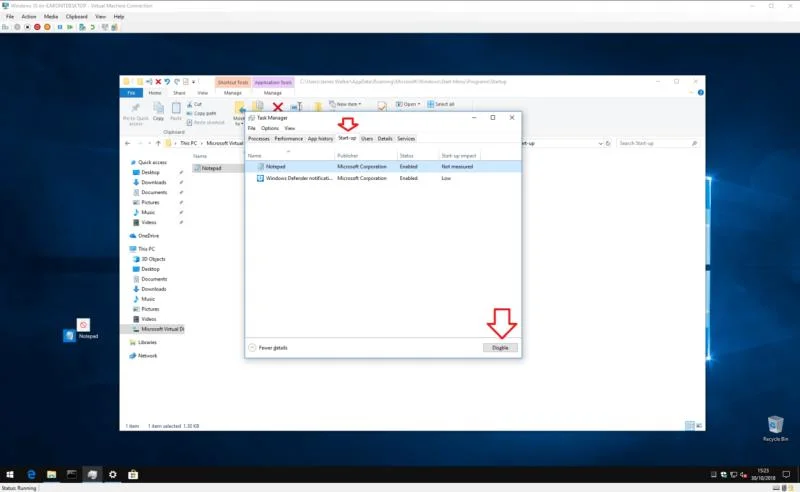Open Action menu in Virtual Machine Connection
Viewport: 800px width, 492px height.
29,16
